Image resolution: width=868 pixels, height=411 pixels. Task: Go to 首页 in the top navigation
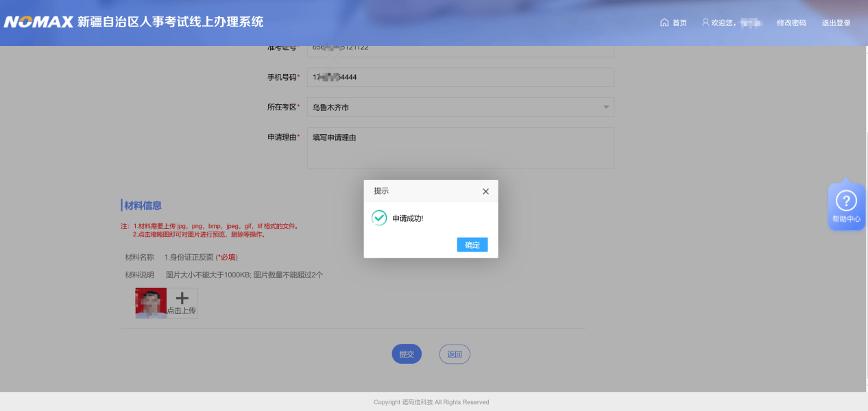(679, 23)
